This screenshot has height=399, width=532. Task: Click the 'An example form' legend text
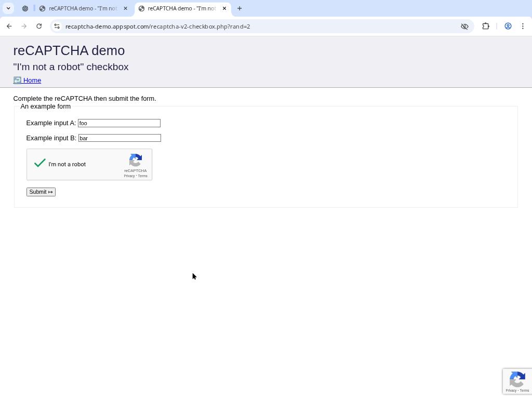click(46, 107)
